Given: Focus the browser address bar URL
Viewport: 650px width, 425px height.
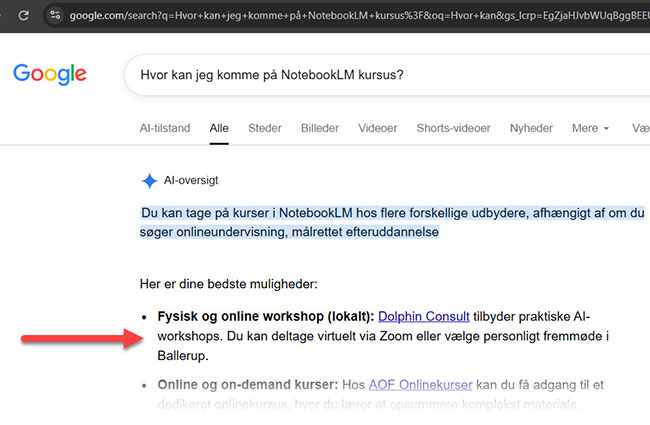Looking at the screenshot, I should [x=359, y=16].
